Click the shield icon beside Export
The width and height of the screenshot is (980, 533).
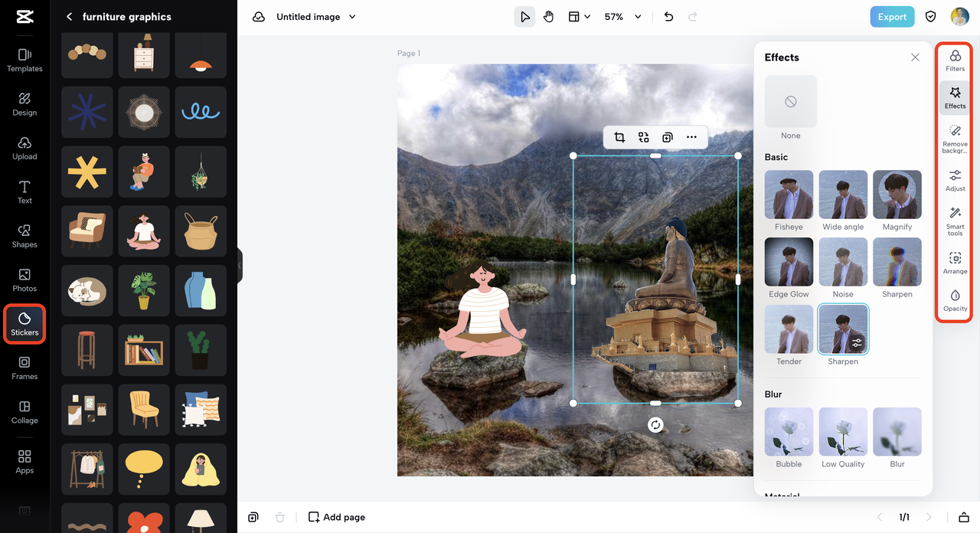(931, 17)
